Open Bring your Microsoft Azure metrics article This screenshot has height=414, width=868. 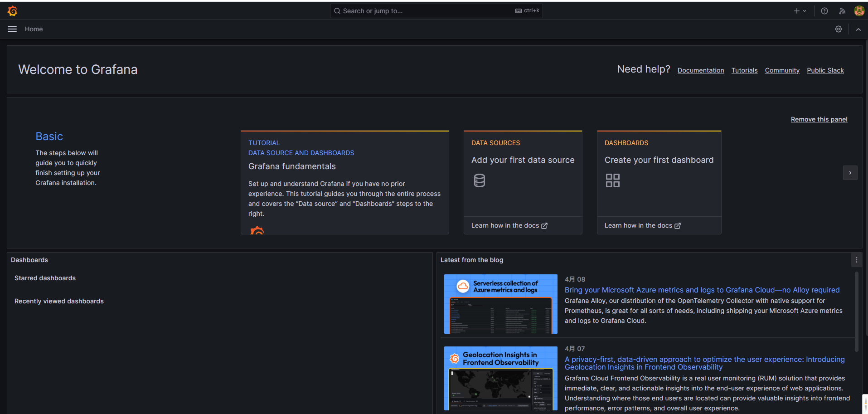[x=702, y=290]
